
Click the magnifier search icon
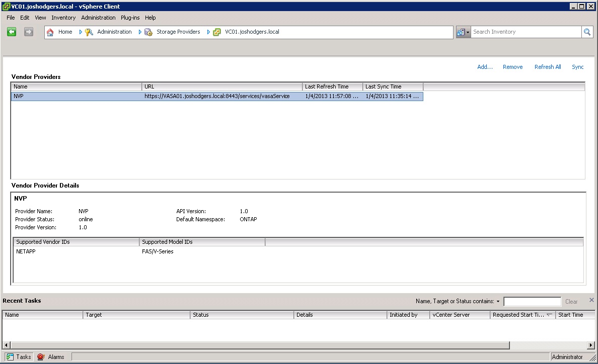click(x=587, y=32)
